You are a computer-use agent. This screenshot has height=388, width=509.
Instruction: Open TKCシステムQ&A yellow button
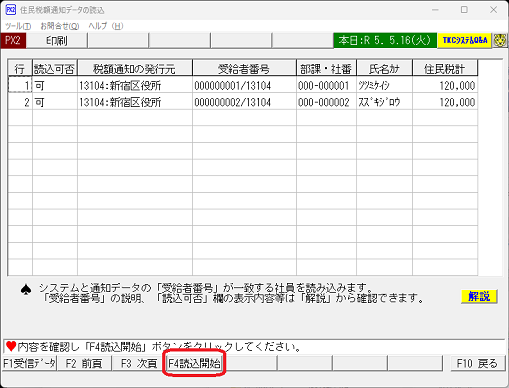point(465,41)
